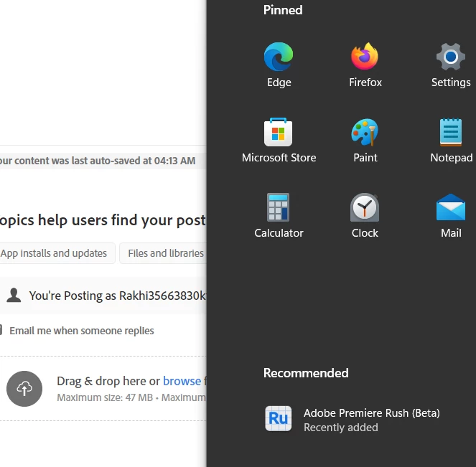
Task: Click the Recommended section heading
Action: pyautogui.click(x=306, y=373)
